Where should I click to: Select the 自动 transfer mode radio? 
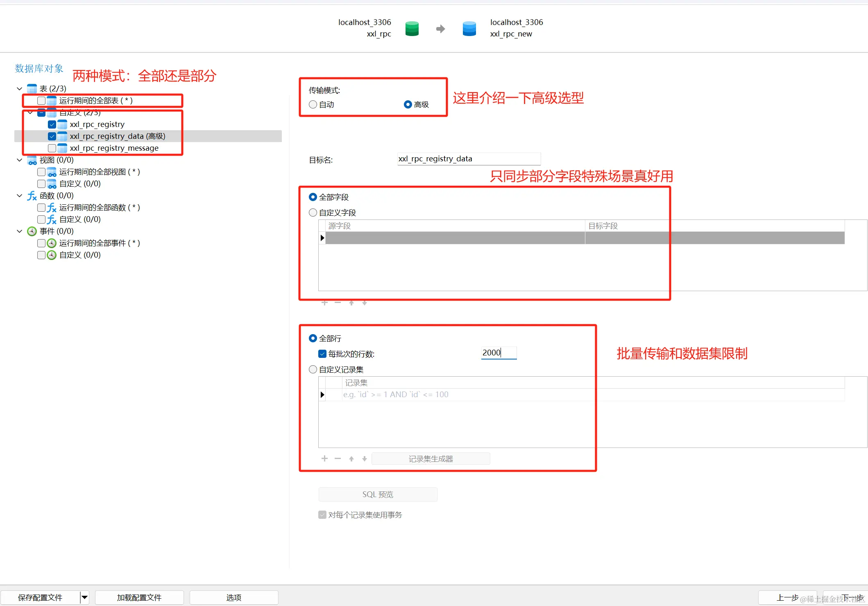pyautogui.click(x=313, y=104)
